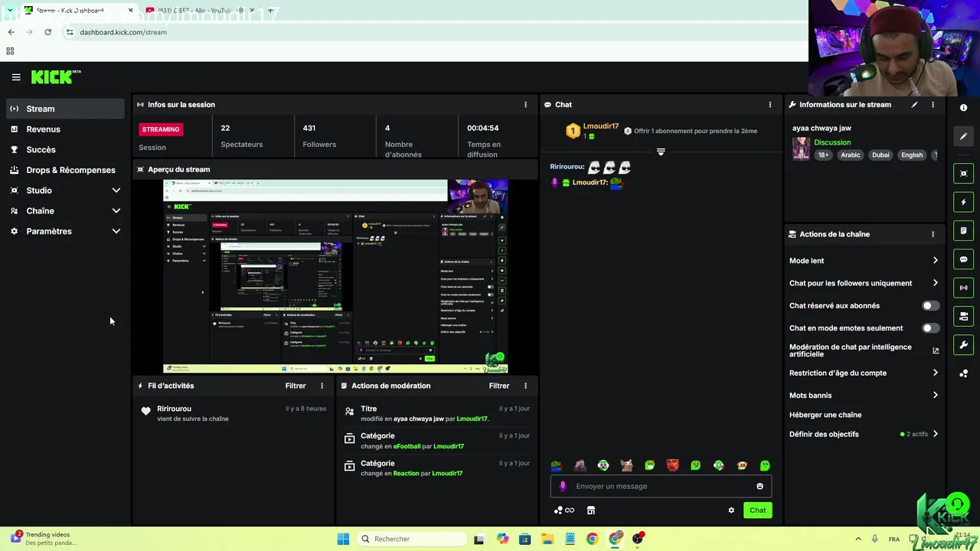
Task: Open File Explorer from the taskbar
Action: 547,539
